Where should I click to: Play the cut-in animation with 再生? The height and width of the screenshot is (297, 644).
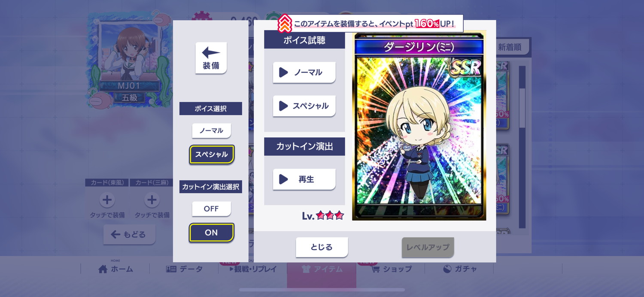point(304,179)
